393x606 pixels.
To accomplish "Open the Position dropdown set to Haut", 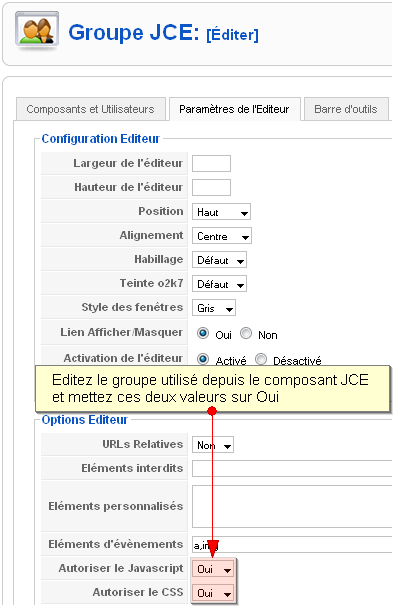I will pos(221,212).
